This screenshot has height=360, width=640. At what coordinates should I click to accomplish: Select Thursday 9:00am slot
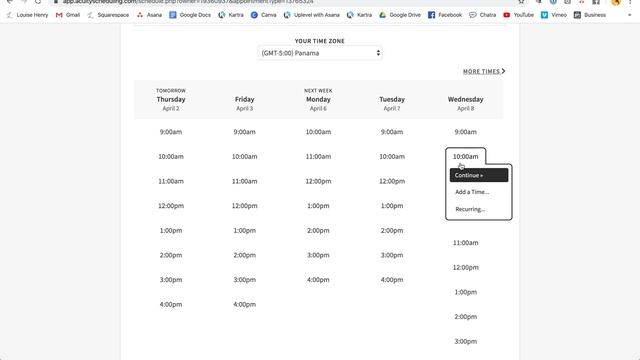171,132
